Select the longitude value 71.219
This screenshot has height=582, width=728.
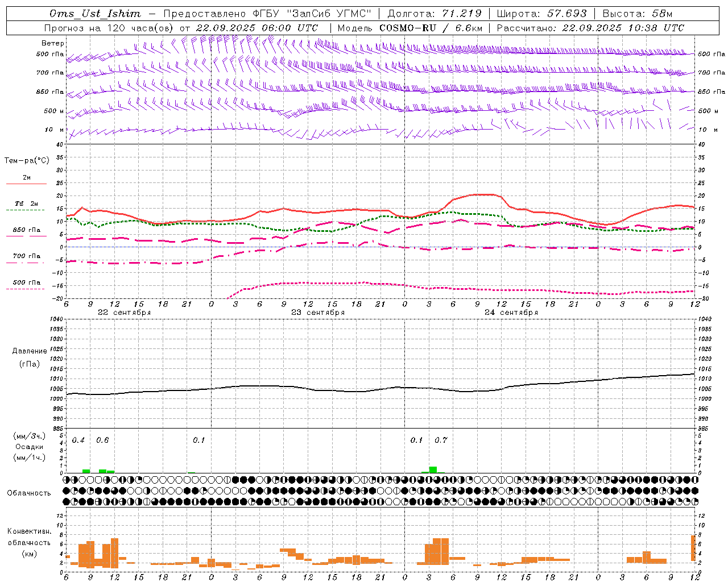(x=461, y=14)
